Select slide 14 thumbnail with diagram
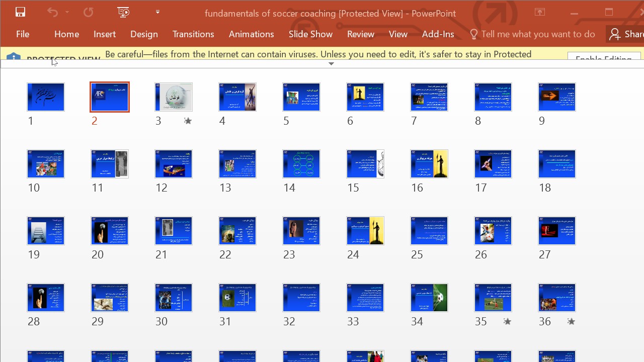Screen dimensions: 644x362 click(x=301, y=164)
